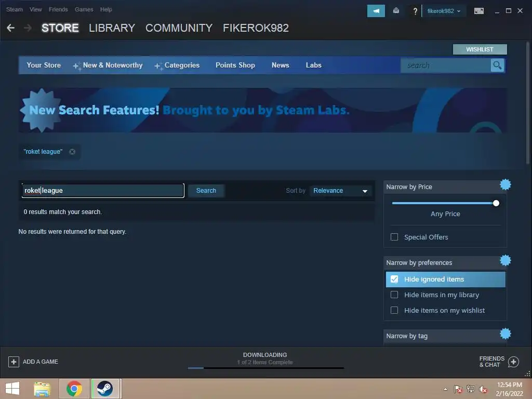Screen dimensions: 532x399
Task: Click the New Search Features badge icon
Action: [x=42, y=110]
